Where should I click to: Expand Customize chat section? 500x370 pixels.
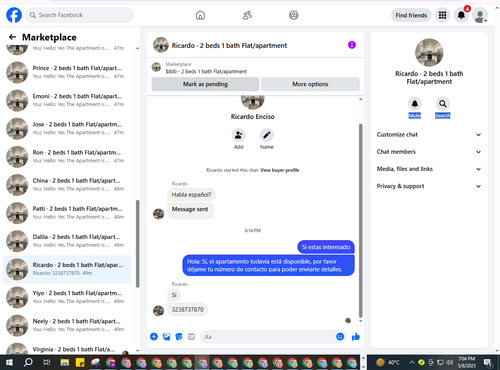pyautogui.click(x=429, y=135)
